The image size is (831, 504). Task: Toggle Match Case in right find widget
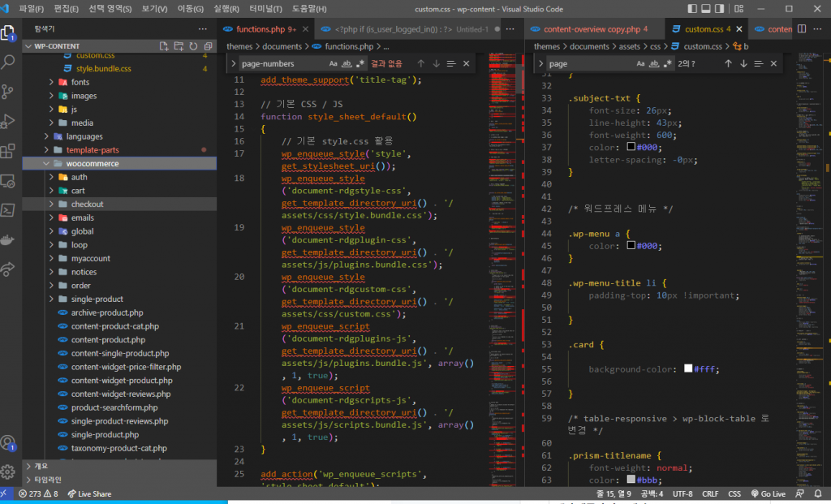640,63
